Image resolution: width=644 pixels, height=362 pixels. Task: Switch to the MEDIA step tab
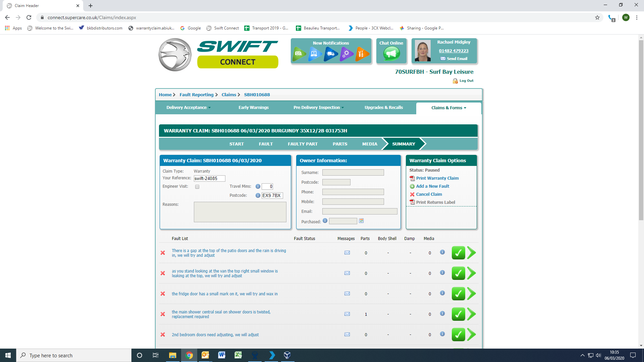[370, 144]
